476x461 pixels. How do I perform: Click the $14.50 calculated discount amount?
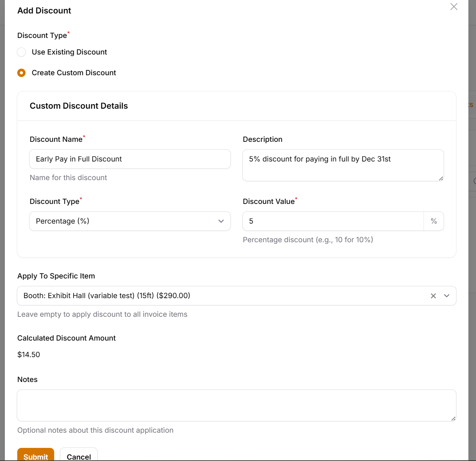[29, 355]
